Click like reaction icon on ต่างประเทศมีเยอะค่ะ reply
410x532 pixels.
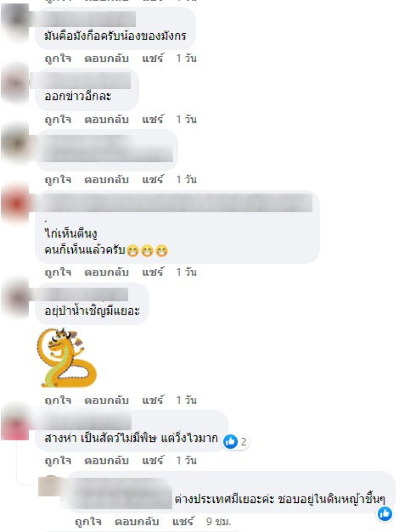coord(385,514)
